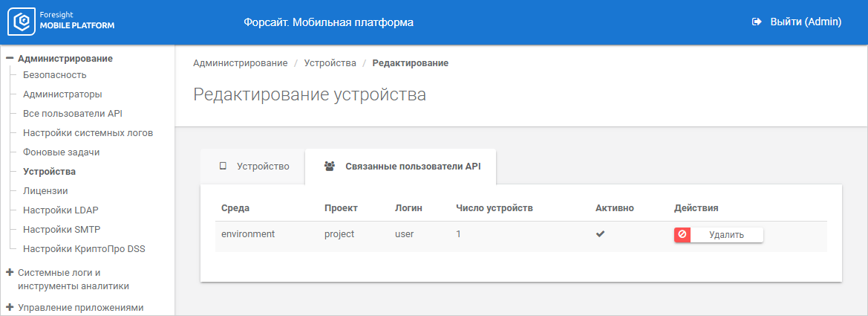
Task: Open Настройки КриптоПро DSS item
Action: (x=84, y=249)
